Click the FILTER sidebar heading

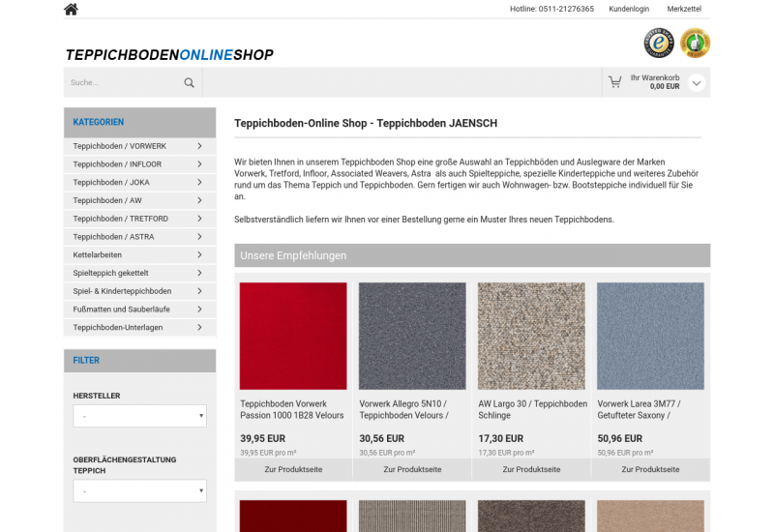(86, 360)
